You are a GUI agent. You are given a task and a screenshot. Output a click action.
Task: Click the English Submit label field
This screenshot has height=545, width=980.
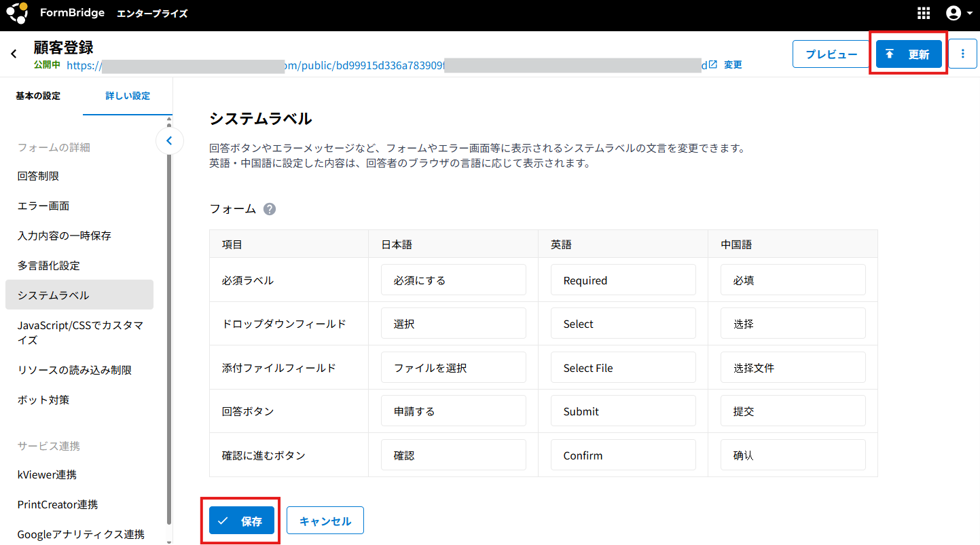pos(623,411)
